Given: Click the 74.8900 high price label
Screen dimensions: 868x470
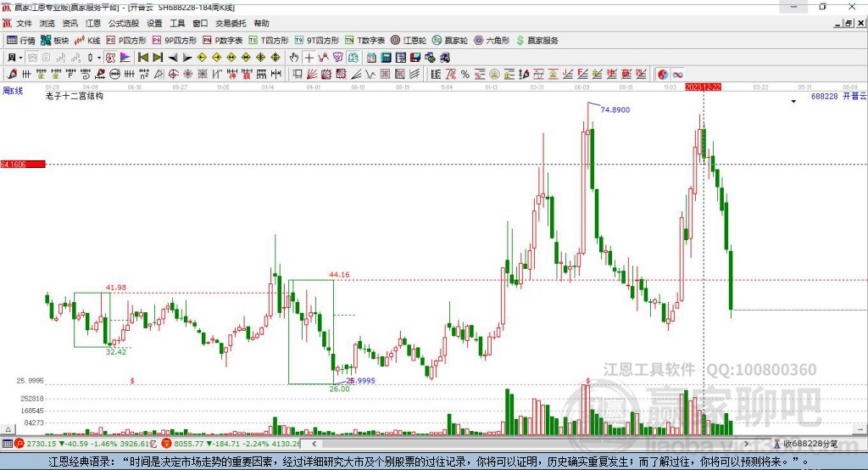Looking at the screenshot, I should click(615, 109).
